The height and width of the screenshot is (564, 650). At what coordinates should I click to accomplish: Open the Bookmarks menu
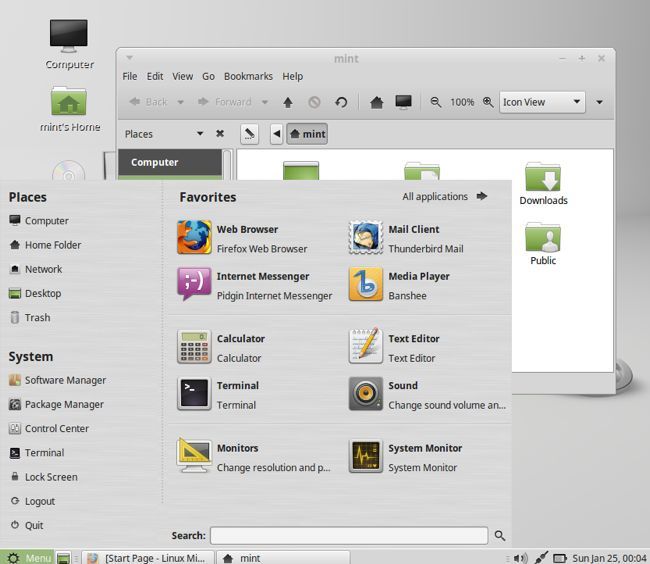[248, 76]
